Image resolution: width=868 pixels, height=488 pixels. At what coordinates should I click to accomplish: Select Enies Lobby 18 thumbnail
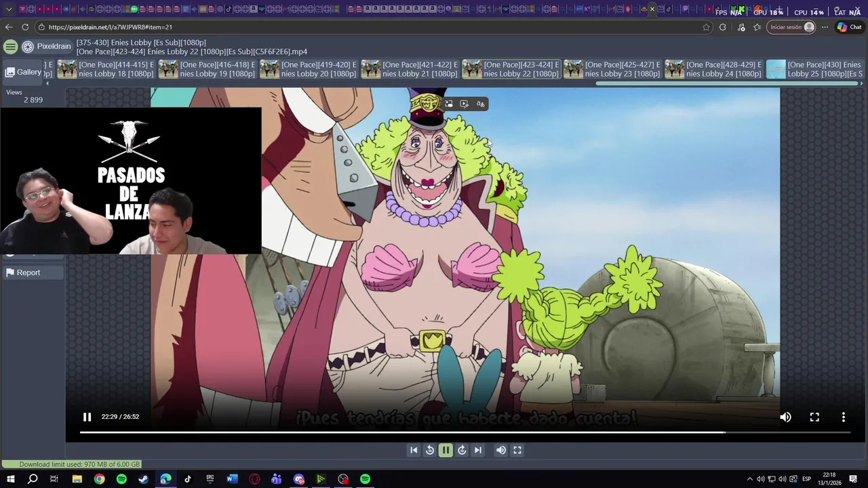pyautogui.click(x=106, y=69)
